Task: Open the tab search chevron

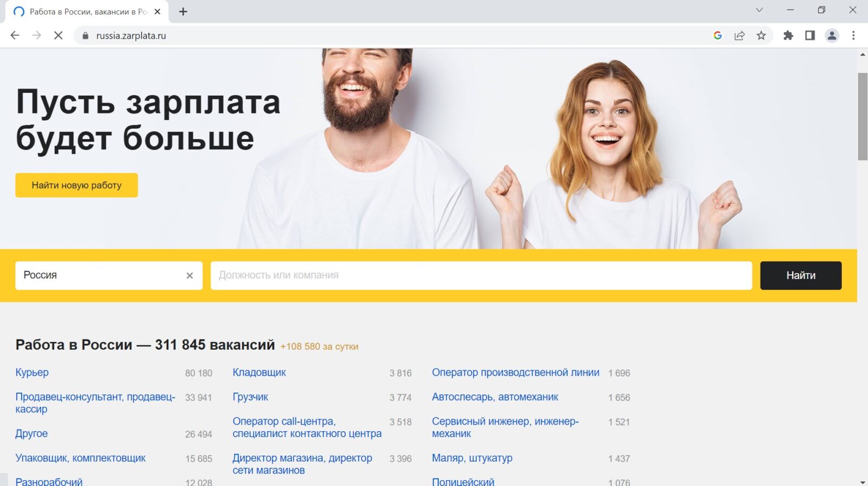Action: pyautogui.click(x=759, y=10)
